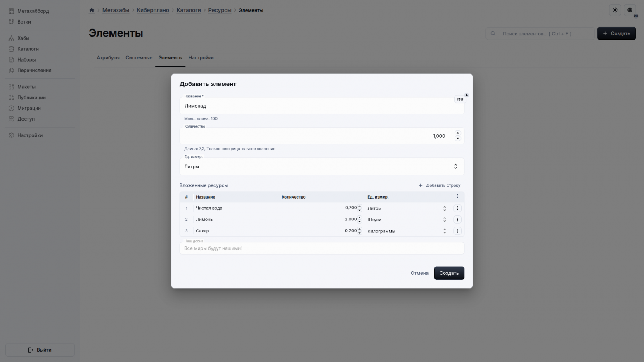
Task: Switch to the Атрибуты tab
Action: 108,58
